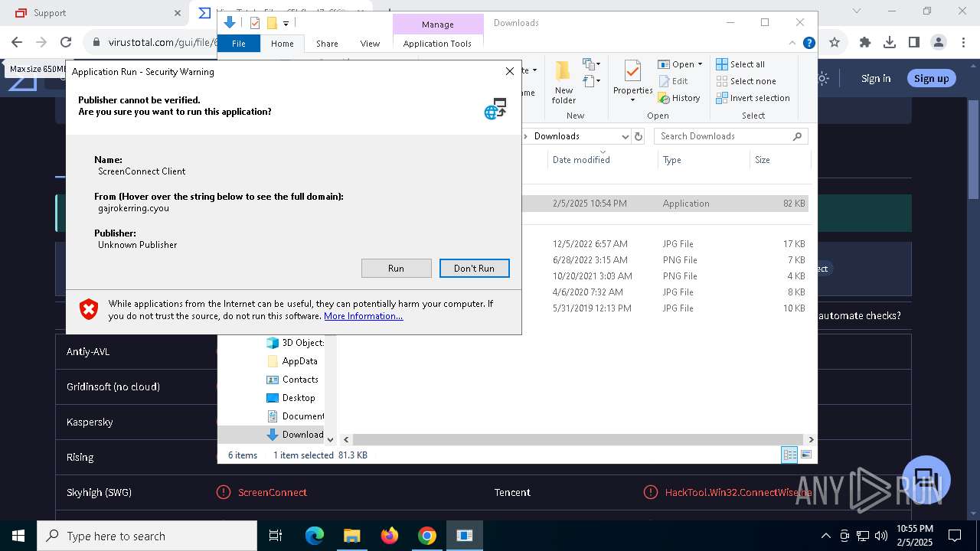
Task: Choose Don't Run in the security warning
Action: point(474,268)
